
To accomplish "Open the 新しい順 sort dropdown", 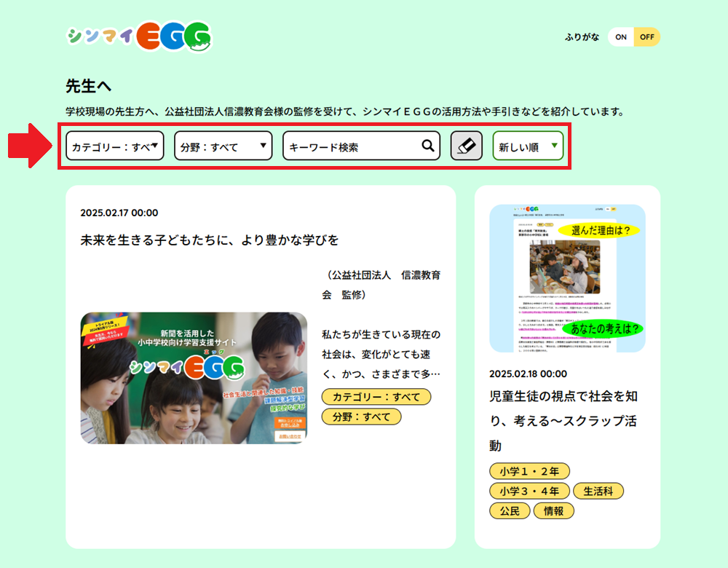I will (x=528, y=146).
